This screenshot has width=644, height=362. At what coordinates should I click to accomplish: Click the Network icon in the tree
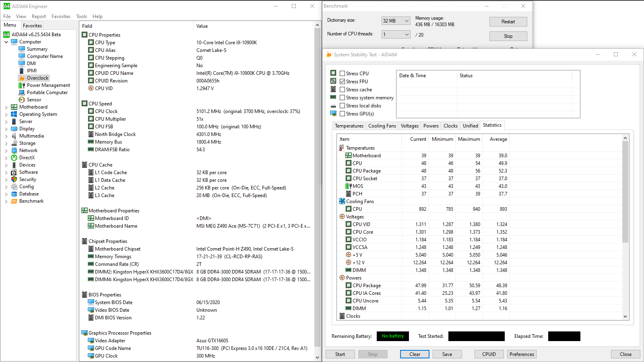pos(14,150)
